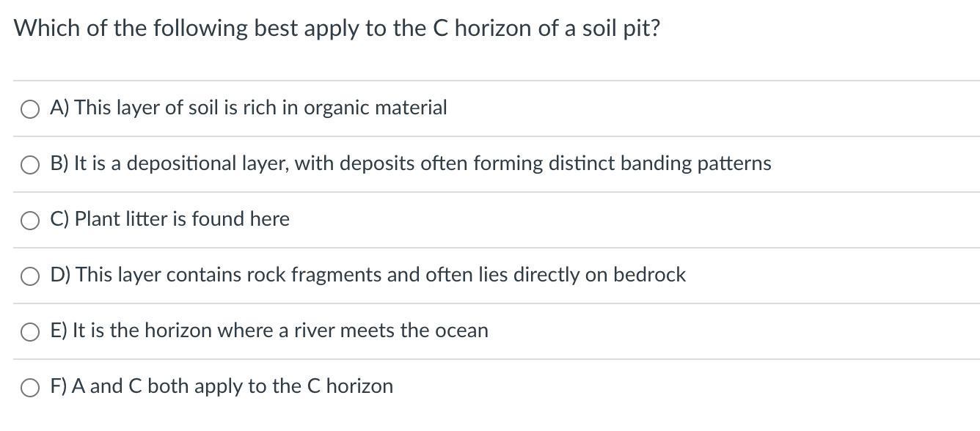Click the option D answer text
Screen dimensions: 980x431
pyautogui.click(x=367, y=275)
